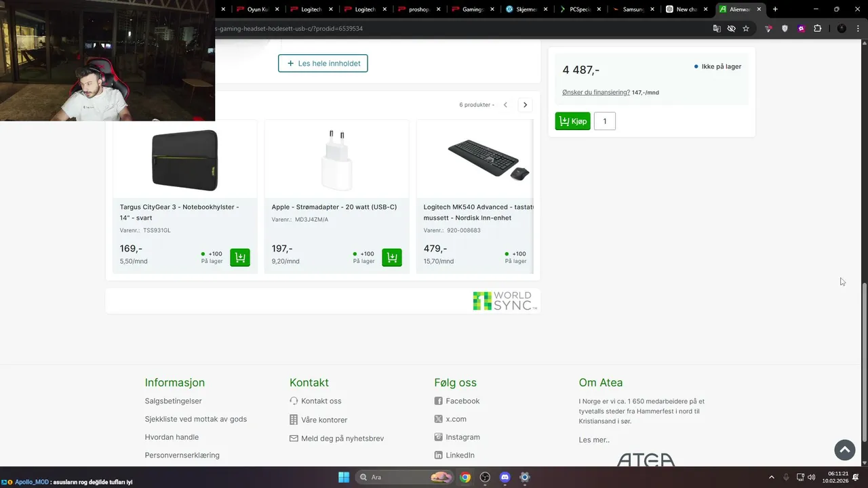The image size is (868, 488).
Task: Add Apple 20 watt adapter to cart
Action: 392,258
